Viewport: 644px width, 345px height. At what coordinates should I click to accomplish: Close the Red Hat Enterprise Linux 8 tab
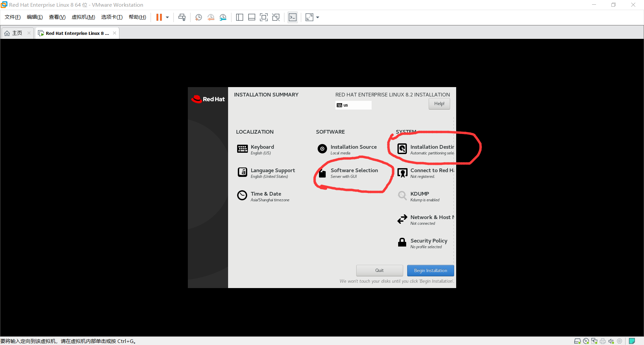coord(115,33)
